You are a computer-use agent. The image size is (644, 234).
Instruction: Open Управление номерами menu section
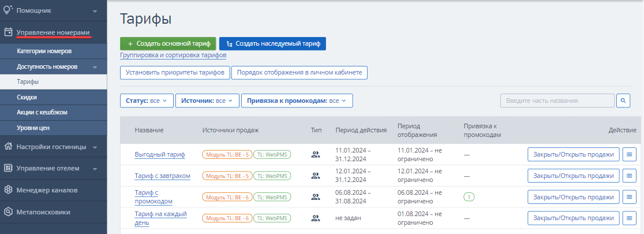(x=53, y=32)
